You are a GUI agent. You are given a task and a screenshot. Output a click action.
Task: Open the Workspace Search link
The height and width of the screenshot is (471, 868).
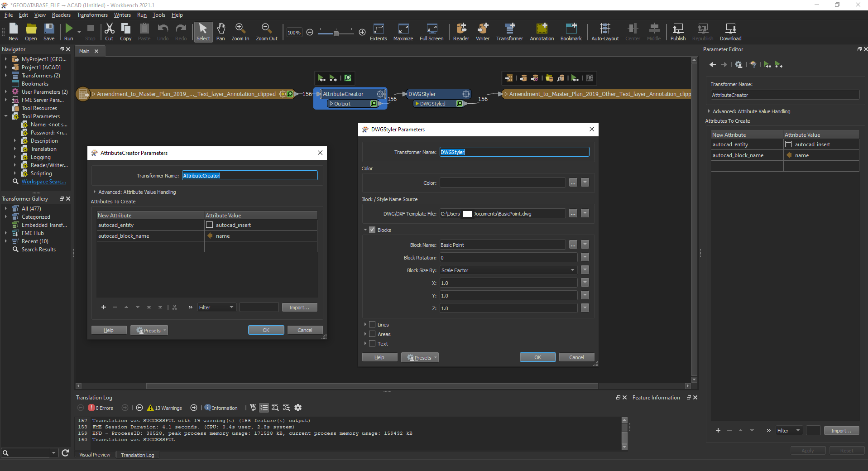(43, 182)
